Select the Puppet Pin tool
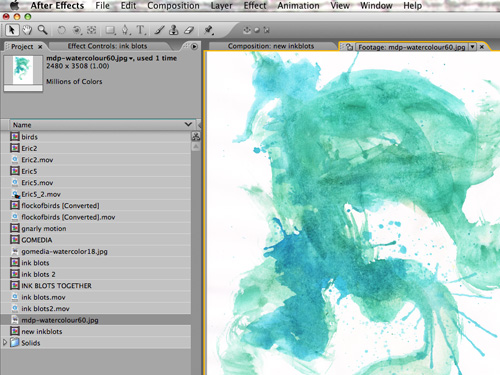500x375 pixels. 209,30
